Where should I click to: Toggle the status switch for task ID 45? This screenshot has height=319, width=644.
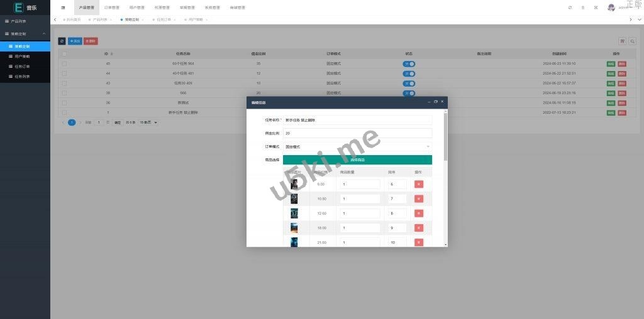pos(409,64)
